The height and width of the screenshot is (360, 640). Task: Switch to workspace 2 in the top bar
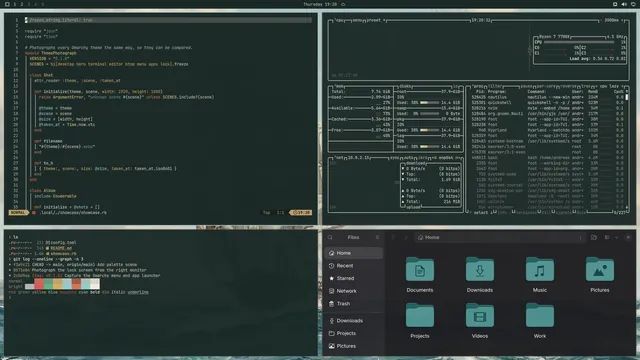coord(22,4)
